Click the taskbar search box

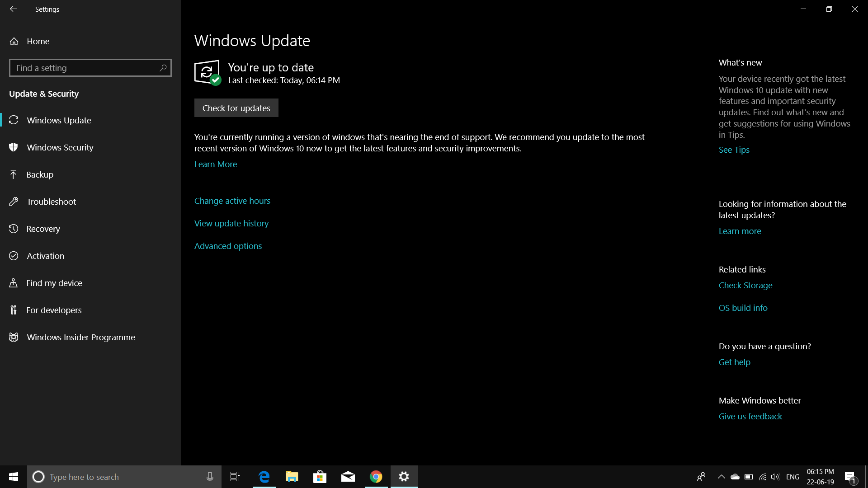pos(124,477)
